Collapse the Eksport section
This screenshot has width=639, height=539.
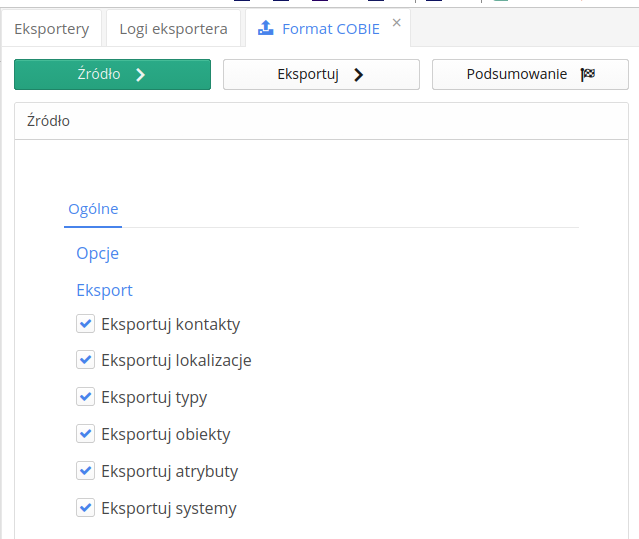coord(104,290)
